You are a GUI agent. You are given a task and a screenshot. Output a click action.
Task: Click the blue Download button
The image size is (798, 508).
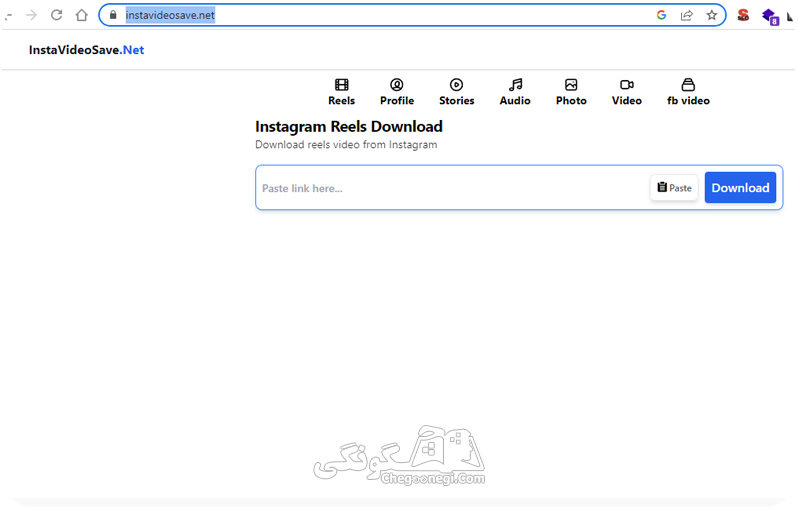740,188
